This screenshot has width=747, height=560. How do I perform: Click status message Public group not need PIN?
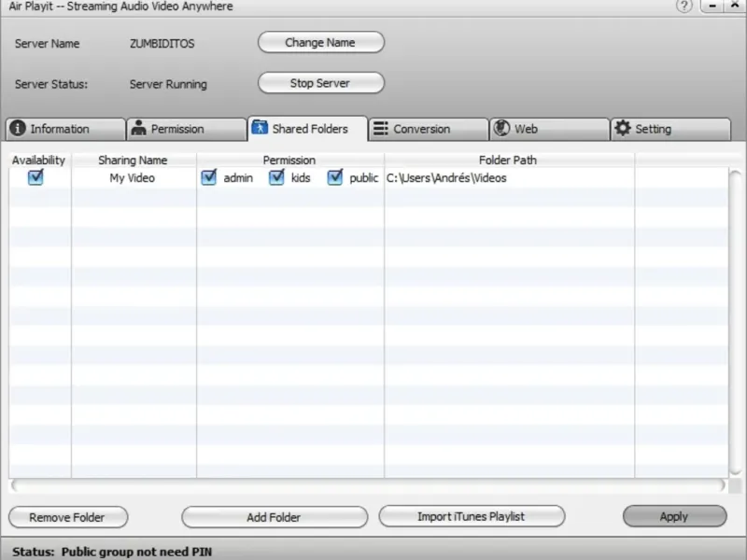point(136,552)
